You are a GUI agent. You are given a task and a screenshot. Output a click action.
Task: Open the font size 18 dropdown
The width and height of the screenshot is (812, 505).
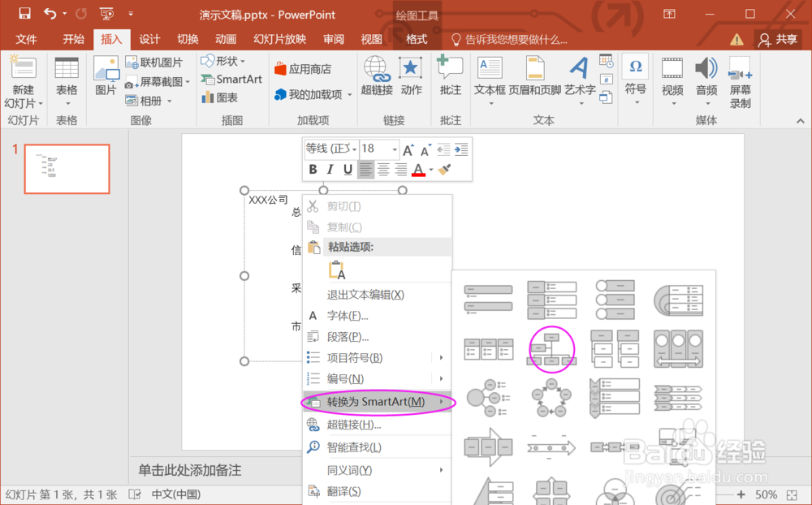click(x=395, y=149)
